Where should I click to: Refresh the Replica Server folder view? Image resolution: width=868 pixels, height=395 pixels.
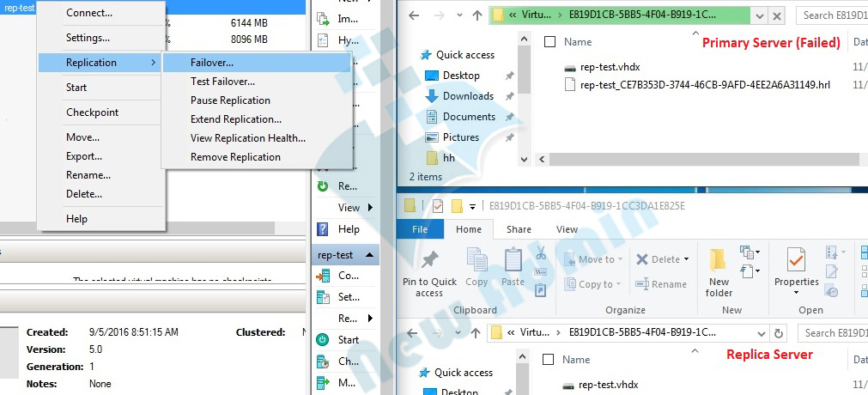tap(779, 333)
